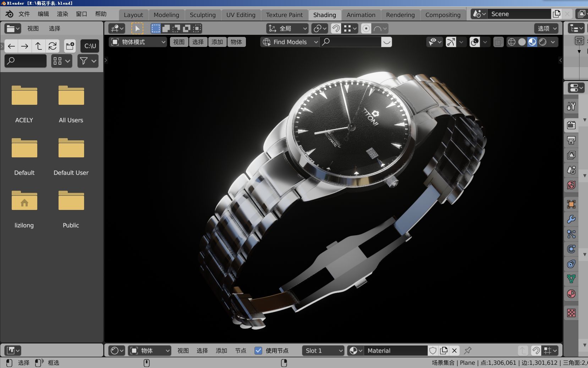Open the Particles properties tab
588x368 pixels.
[571, 234]
